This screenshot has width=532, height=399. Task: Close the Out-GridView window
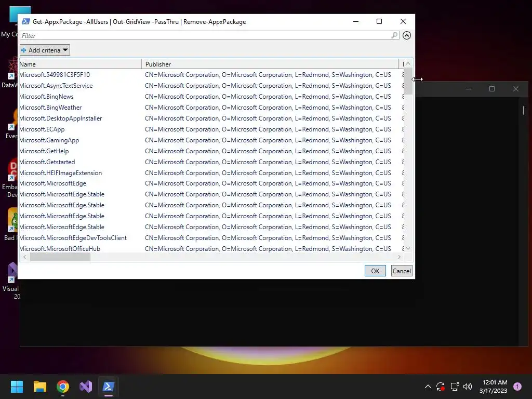click(x=403, y=21)
